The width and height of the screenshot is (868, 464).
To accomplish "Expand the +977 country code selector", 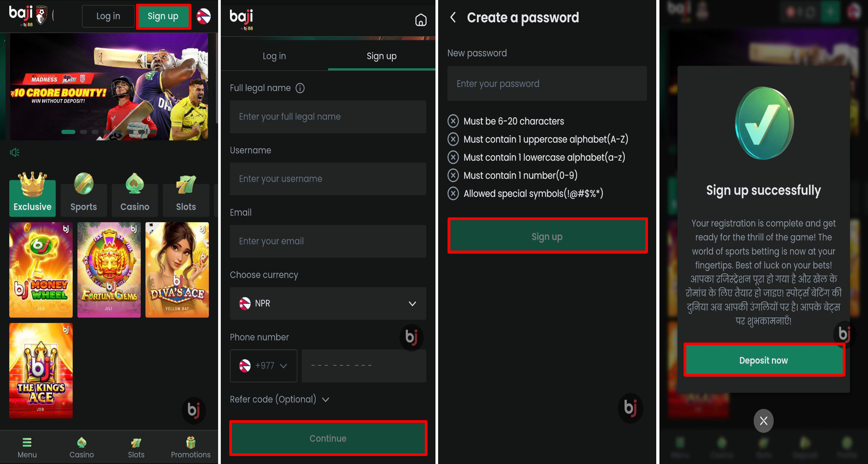I will [263, 366].
